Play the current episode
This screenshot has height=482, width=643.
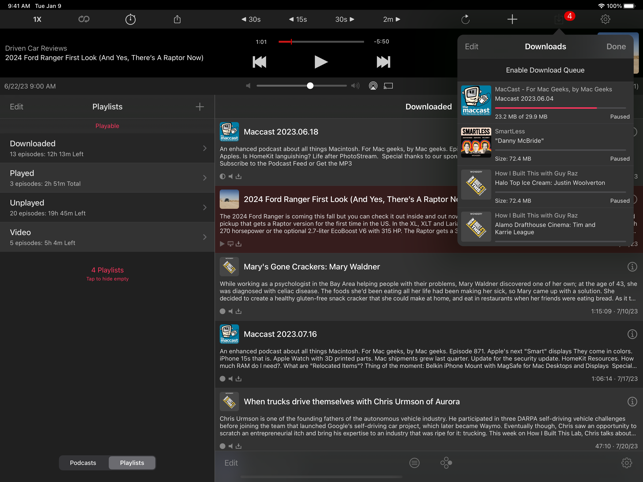coord(321,62)
